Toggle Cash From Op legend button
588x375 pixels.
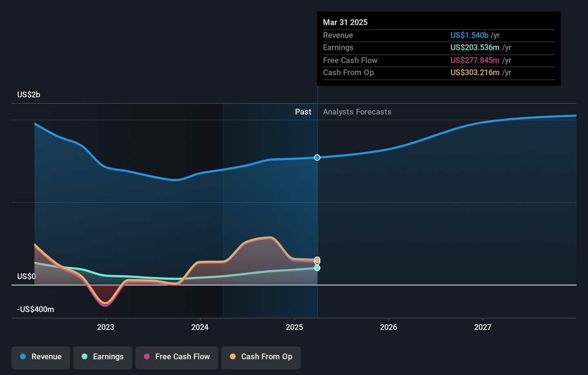pyautogui.click(x=261, y=357)
